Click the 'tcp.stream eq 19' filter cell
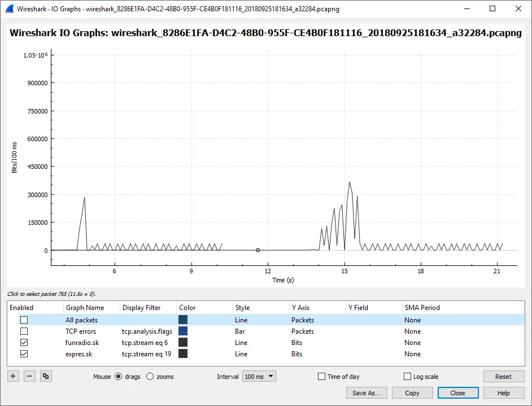The height and width of the screenshot is (406, 532). [147, 353]
